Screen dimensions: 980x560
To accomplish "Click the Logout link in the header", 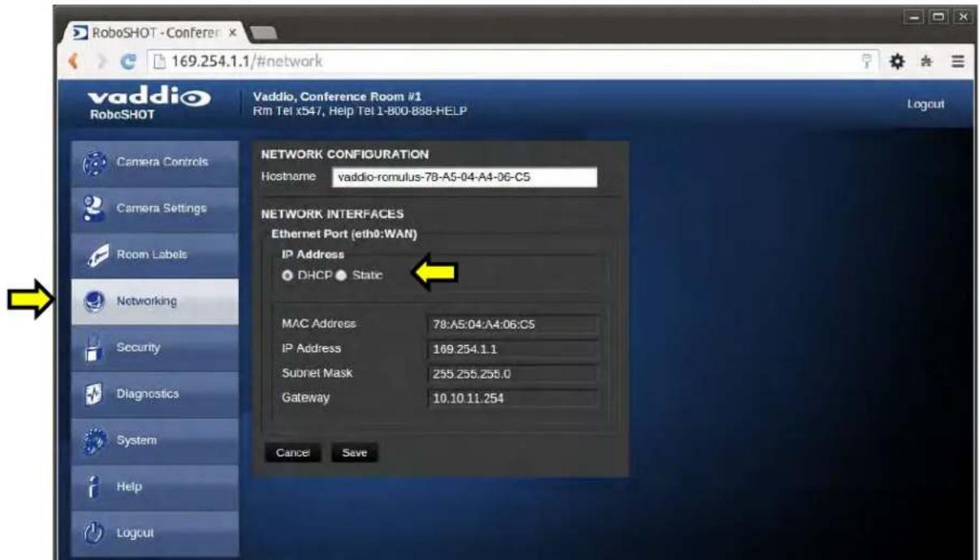I will [x=924, y=105].
